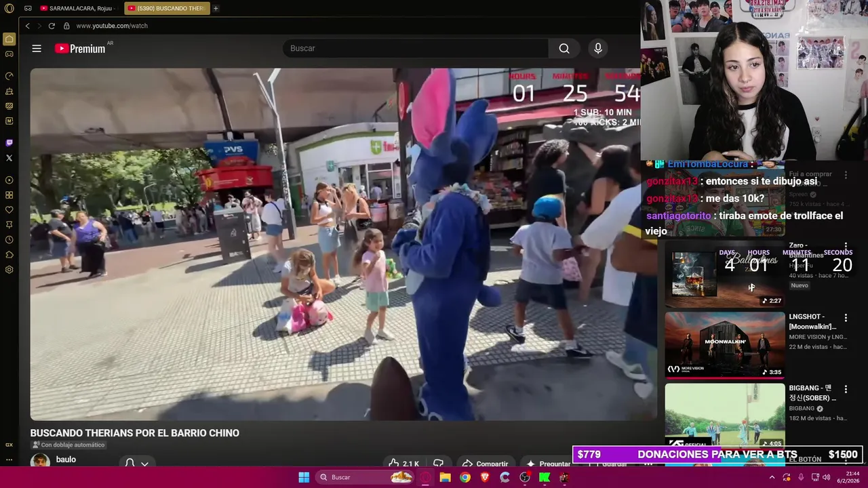Open options menu for BIGBANG video

[846, 389]
